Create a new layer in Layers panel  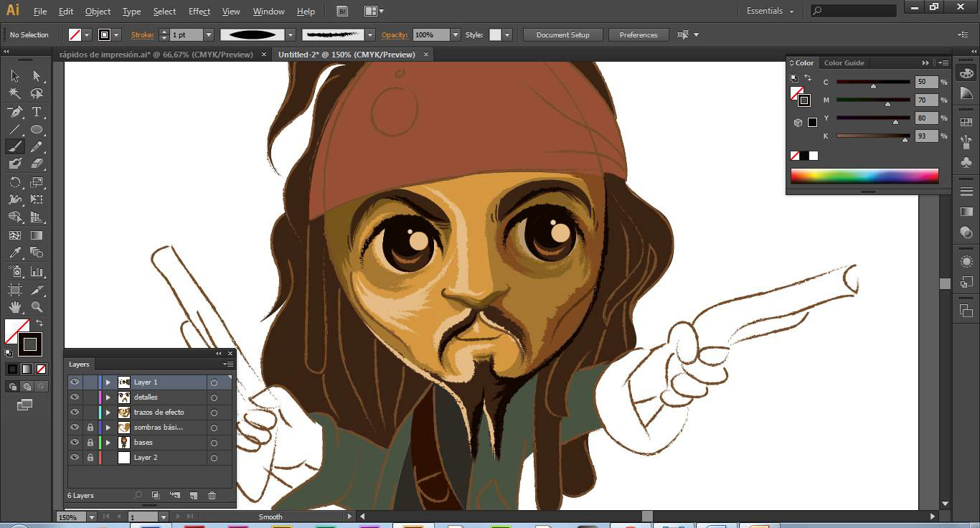(194, 496)
